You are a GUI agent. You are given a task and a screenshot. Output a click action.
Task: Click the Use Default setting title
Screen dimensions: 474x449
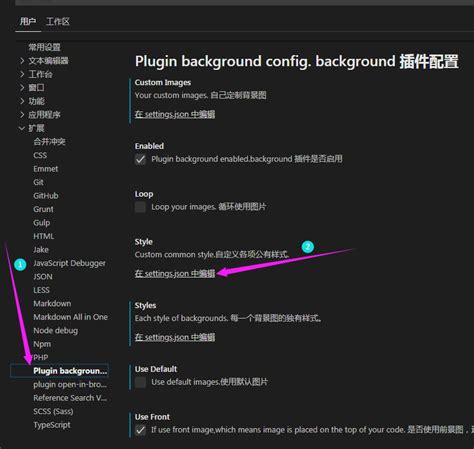pyautogui.click(x=156, y=369)
